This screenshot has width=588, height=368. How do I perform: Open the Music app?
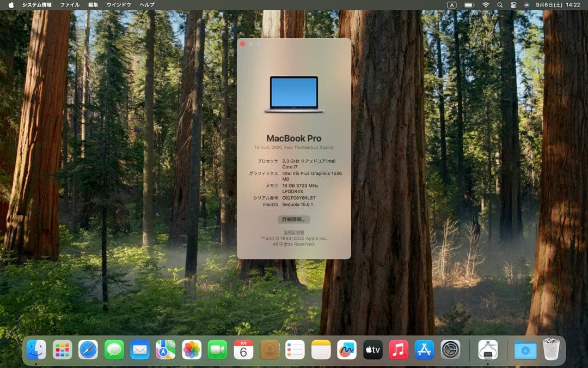point(398,349)
